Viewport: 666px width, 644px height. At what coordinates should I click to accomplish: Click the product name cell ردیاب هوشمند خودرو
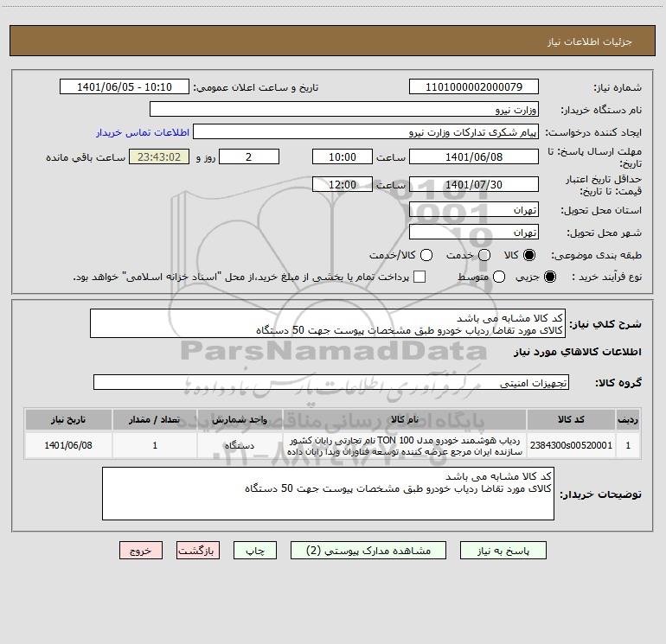[x=405, y=445]
